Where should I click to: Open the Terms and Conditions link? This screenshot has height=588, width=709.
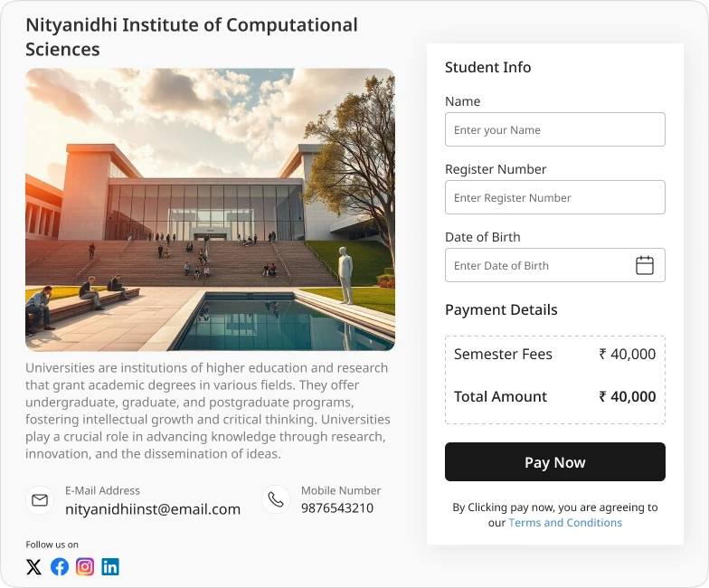[565, 523]
